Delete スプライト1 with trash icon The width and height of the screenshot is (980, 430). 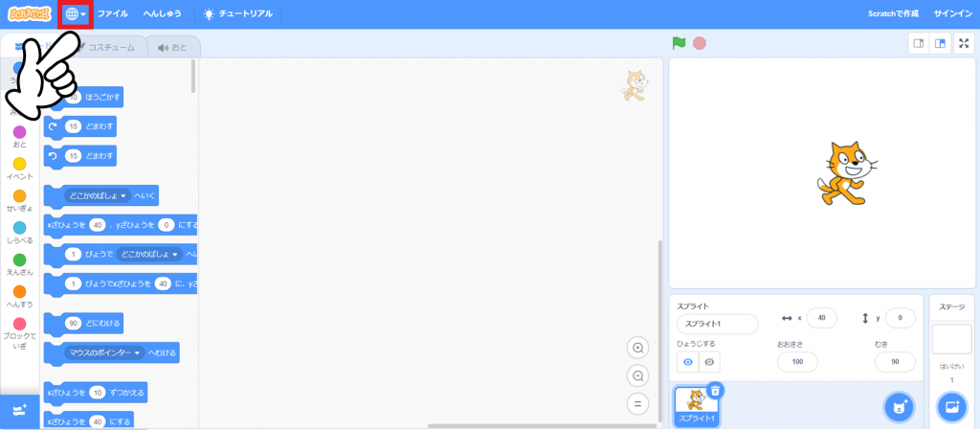click(716, 391)
